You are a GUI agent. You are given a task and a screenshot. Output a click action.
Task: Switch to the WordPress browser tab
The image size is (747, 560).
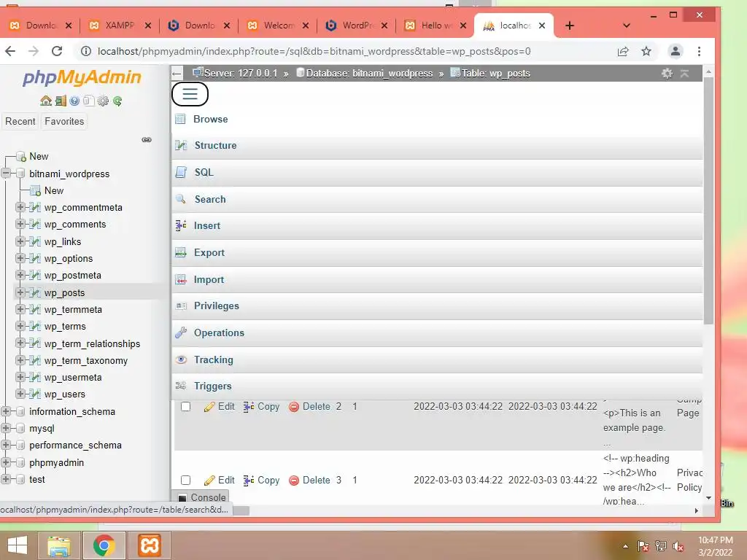pyautogui.click(x=356, y=26)
